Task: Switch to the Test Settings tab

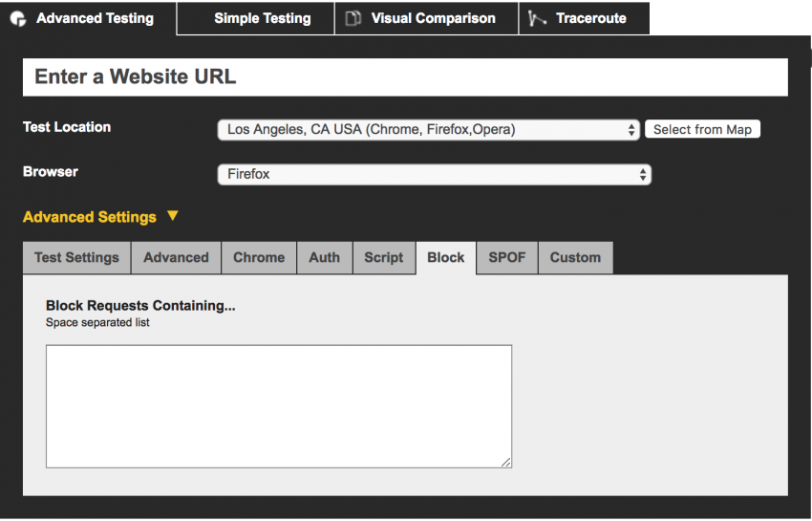Action: pyautogui.click(x=76, y=257)
